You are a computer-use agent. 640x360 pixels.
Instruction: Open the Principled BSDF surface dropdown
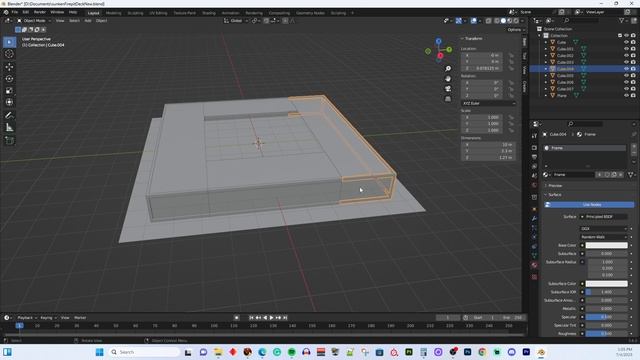[x=604, y=217]
